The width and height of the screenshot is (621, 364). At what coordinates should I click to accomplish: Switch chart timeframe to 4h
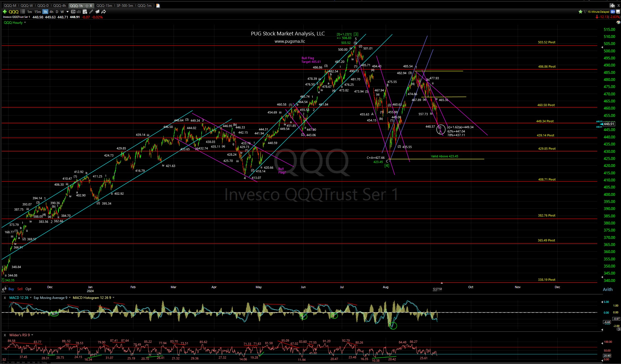point(51,12)
